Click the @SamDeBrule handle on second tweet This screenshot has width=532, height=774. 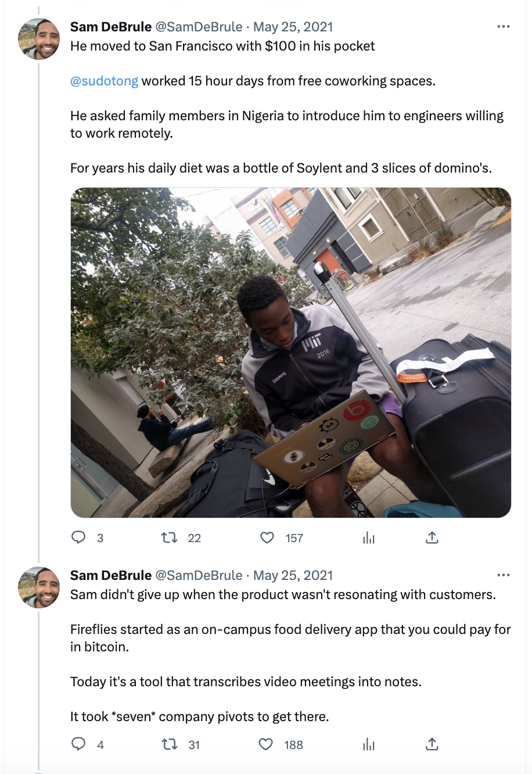199,575
